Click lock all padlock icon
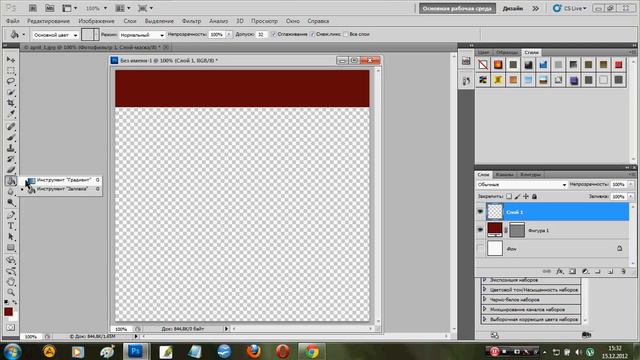 point(534,196)
